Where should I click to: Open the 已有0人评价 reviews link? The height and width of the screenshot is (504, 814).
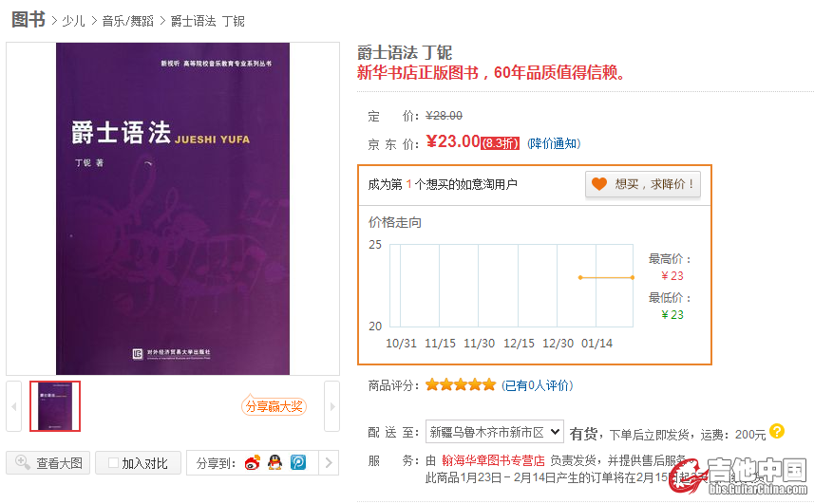coord(538,385)
